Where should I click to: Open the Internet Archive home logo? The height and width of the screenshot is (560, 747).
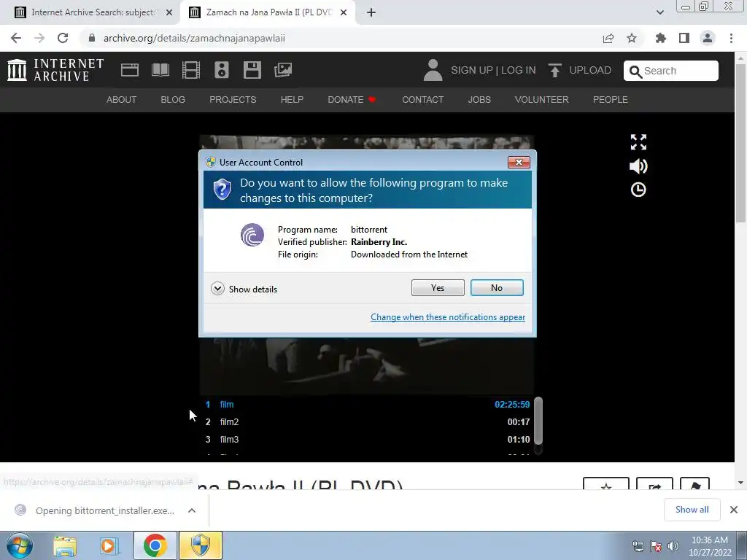point(55,70)
